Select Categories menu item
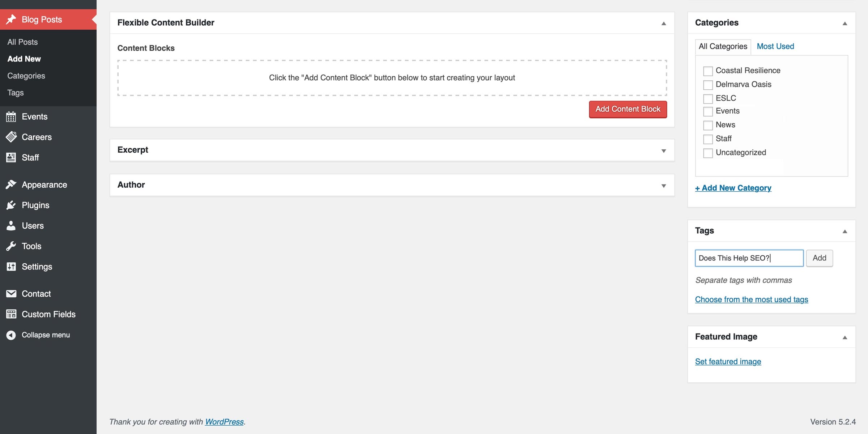The height and width of the screenshot is (434, 868). (x=26, y=75)
